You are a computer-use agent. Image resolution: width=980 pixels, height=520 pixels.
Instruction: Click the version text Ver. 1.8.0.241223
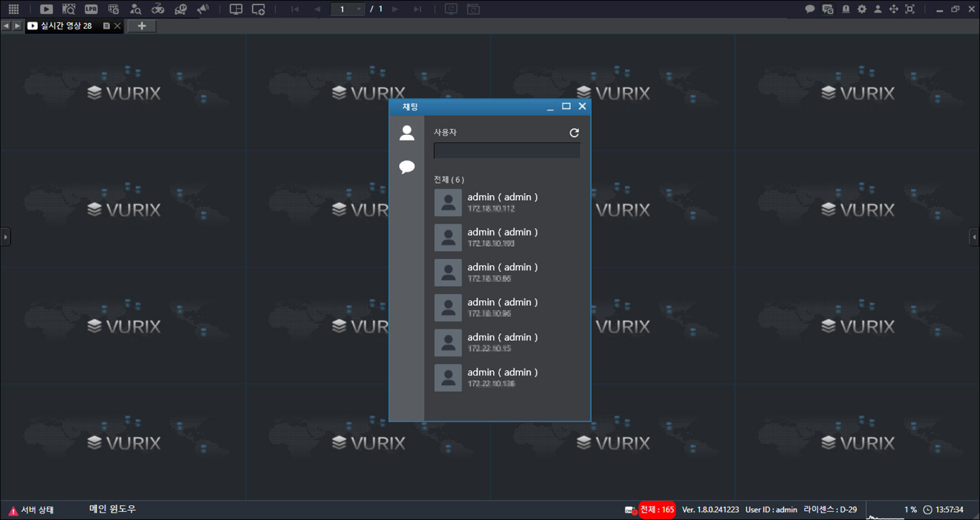click(710, 510)
